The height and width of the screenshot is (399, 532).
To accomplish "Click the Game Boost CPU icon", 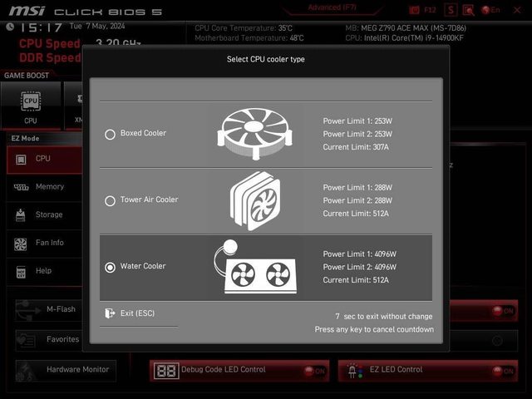I will click(31, 101).
